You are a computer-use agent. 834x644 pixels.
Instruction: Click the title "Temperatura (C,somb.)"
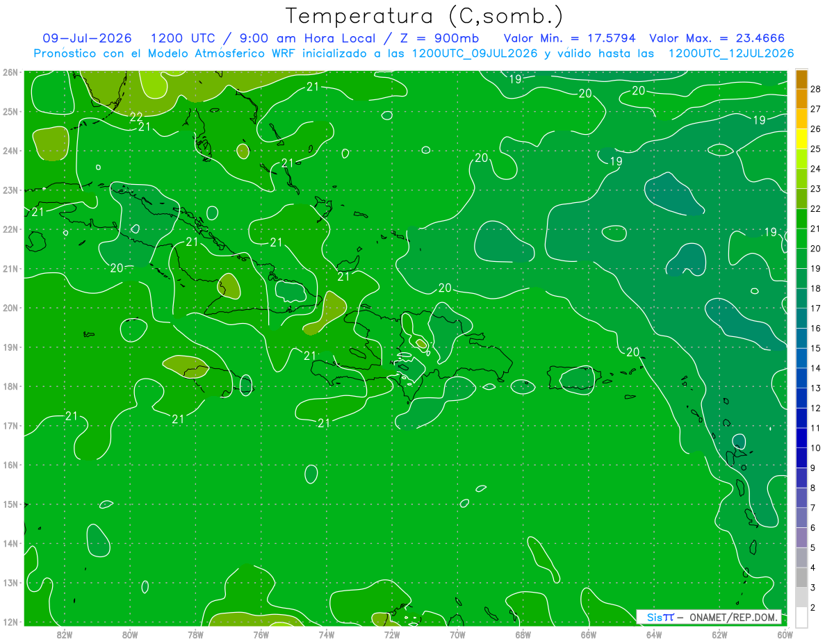pos(424,17)
